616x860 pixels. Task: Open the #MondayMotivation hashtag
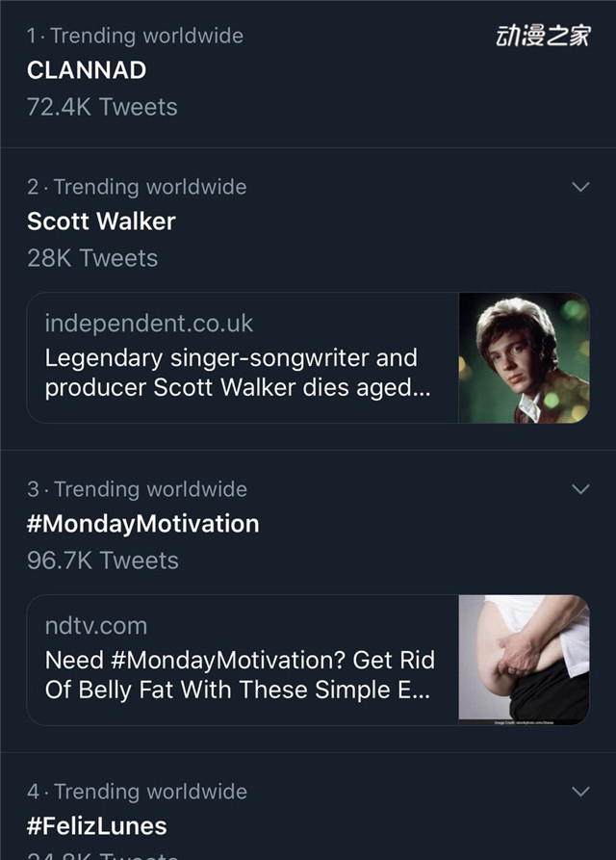coord(143,524)
